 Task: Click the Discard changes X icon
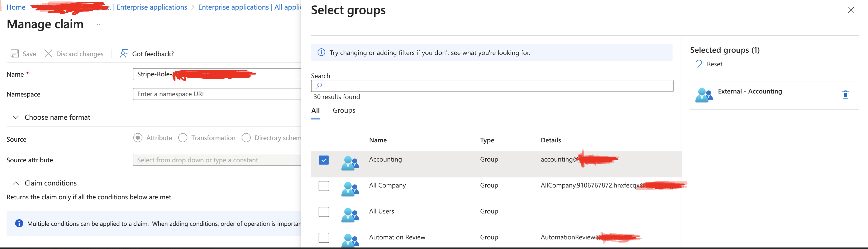[48, 53]
